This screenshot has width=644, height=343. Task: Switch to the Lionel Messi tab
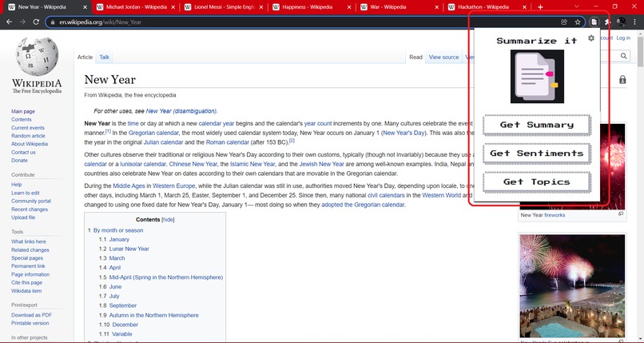click(224, 7)
